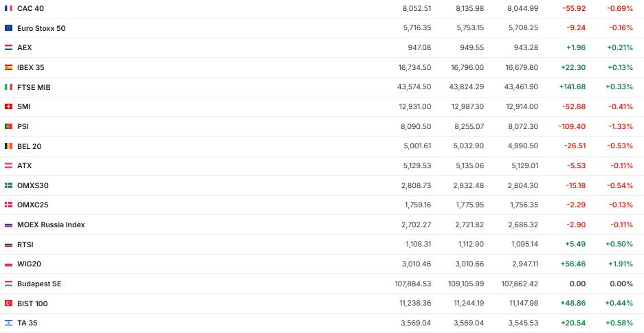The height and width of the screenshot is (333, 644).
Task: Click the Spain flag icon beside IBEX 35
Action: point(8,67)
